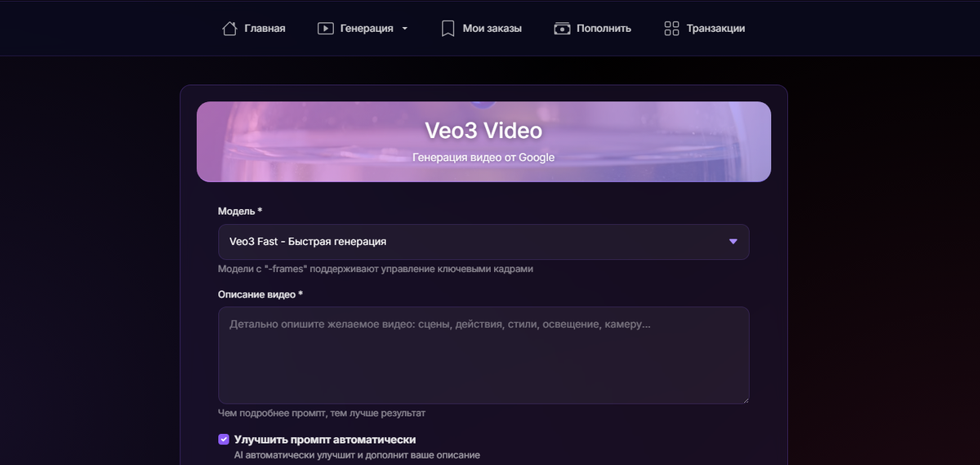Click the purple arrow of model selector
Image resolution: width=980 pixels, height=465 pixels.
(733, 242)
